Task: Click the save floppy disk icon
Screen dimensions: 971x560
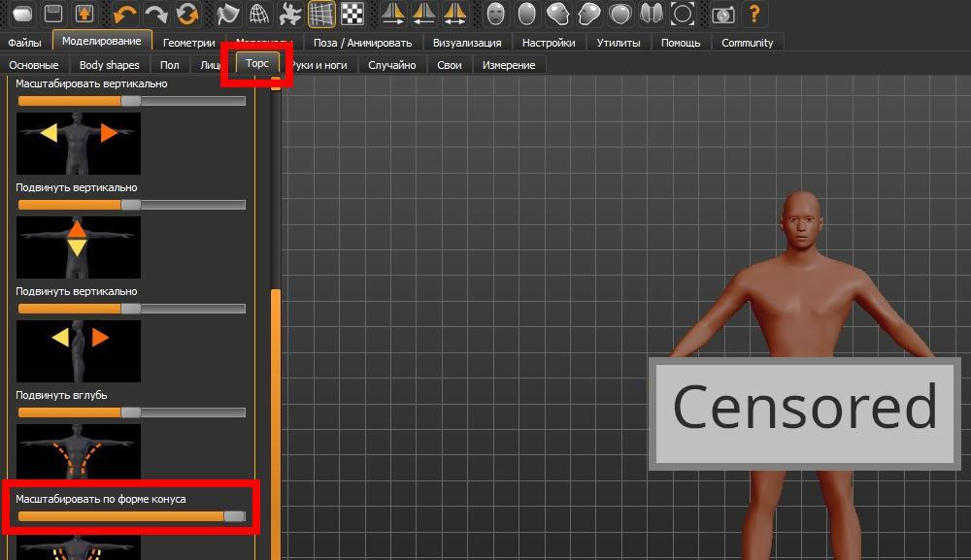Action: coord(53,14)
